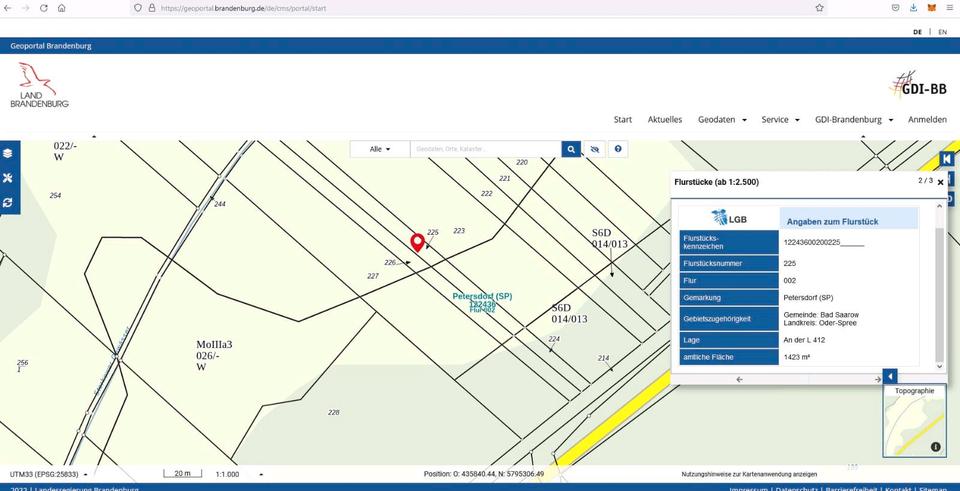Expand the Geodaten menu dropdown
Screen dimensions: 960x491
(x=722, y=119)
